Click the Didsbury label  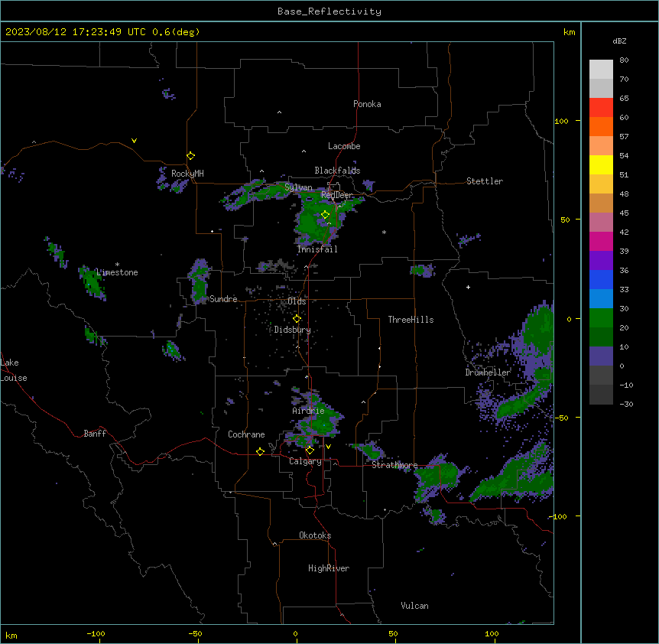click(293, 330)
